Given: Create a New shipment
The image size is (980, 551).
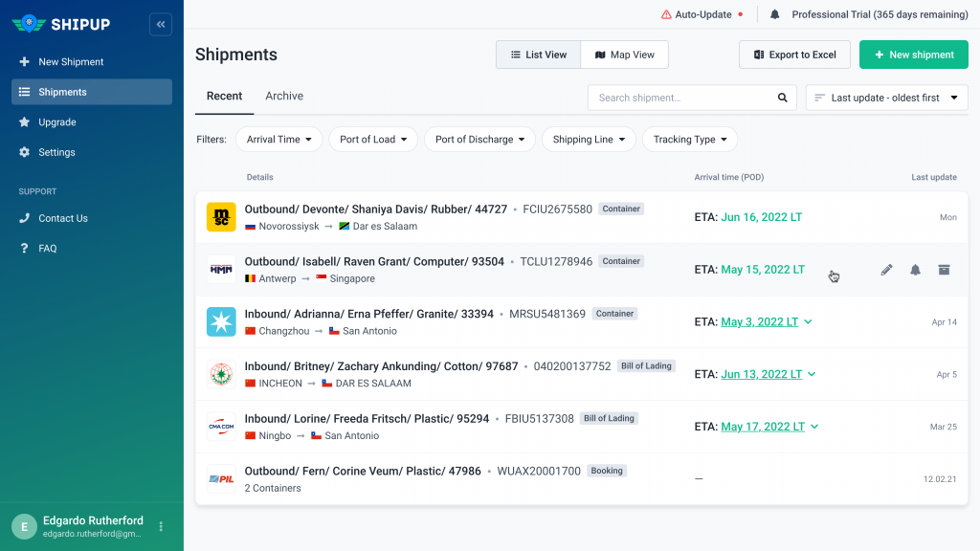Looking at the screenshot, I should coord(913,55).
